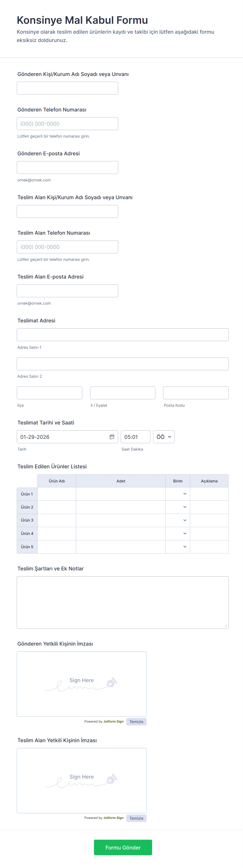Click the Adres Satırı 1 input
This screenshot has width=243, height=868.
click(123, 335)
